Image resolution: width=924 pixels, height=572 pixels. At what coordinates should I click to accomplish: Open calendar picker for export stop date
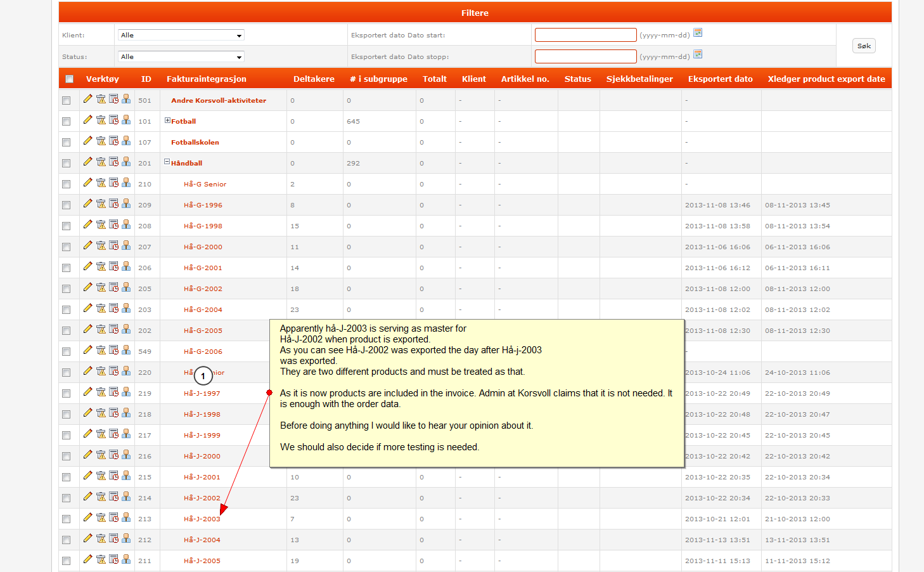(698, 55)
